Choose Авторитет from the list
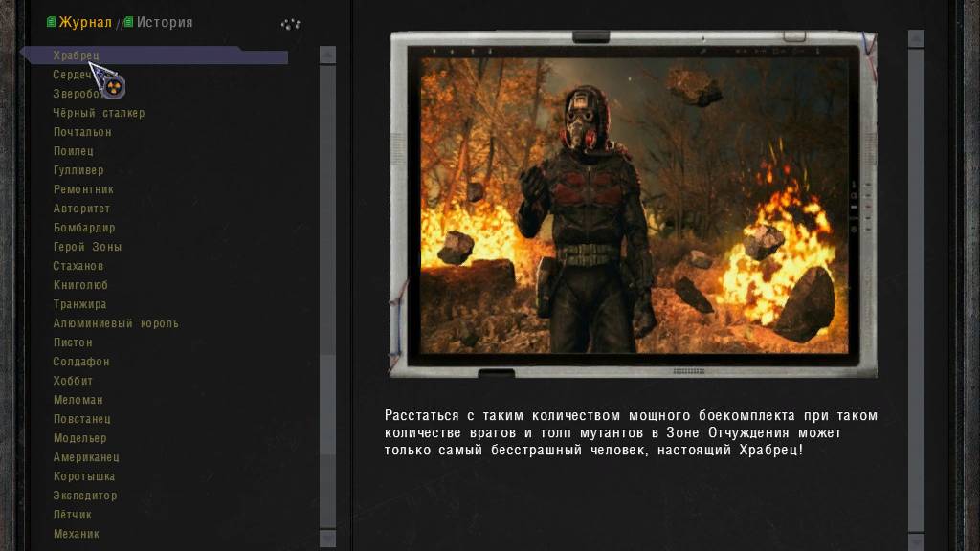This screenshot has width=980, height=551. 81,209
